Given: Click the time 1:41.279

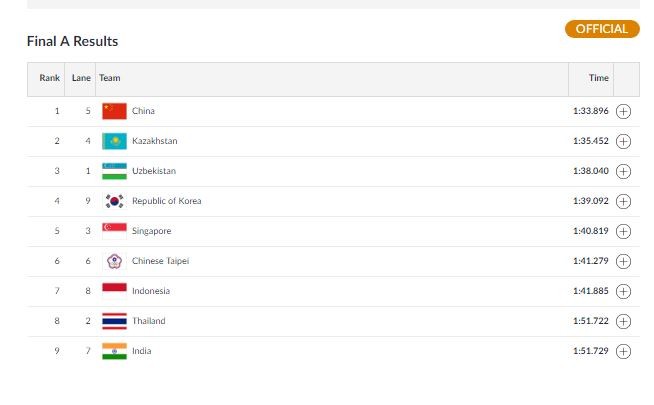Looking at the screenshot, I should click(591, 261).
